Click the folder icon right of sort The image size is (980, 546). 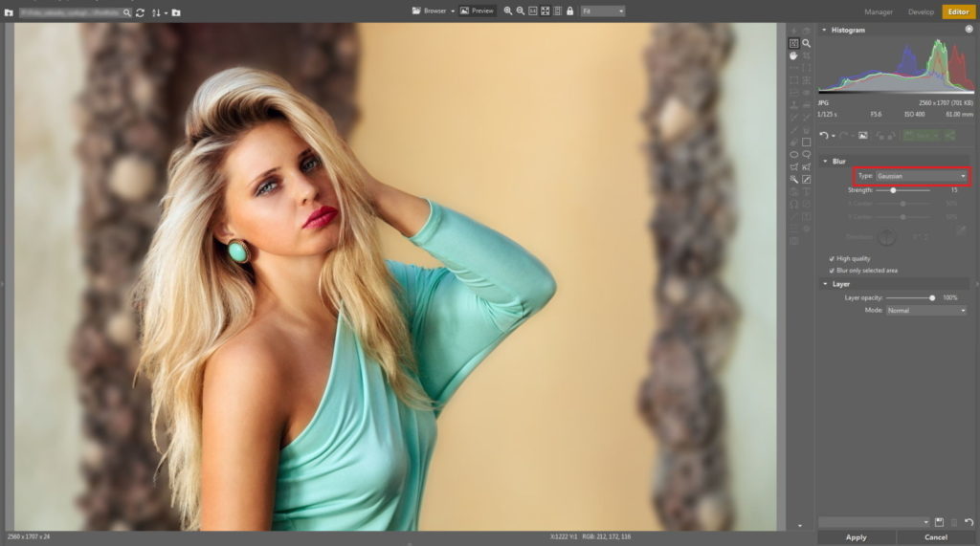click(176, 12)
